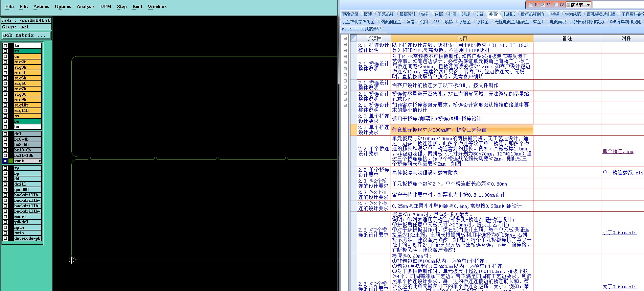Open the Actions menu
The image size is (644, 291).
point(41,6)
